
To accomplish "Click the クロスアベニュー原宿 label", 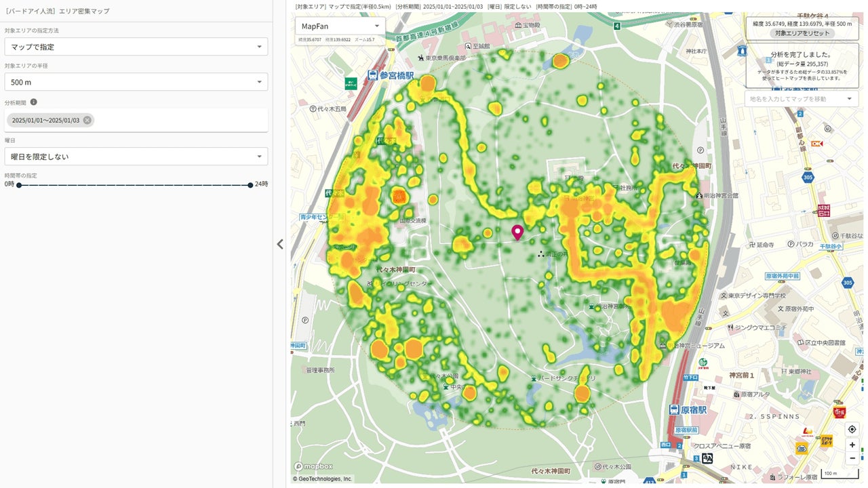I will [722, 446].
